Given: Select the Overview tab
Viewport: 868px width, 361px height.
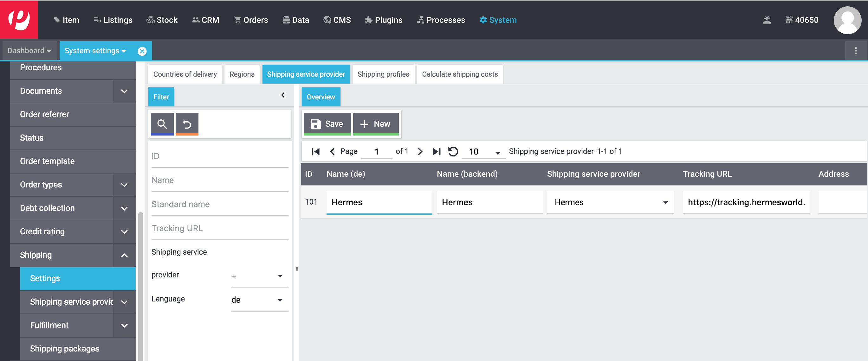Looking at the screenshot, I should 321,97.
